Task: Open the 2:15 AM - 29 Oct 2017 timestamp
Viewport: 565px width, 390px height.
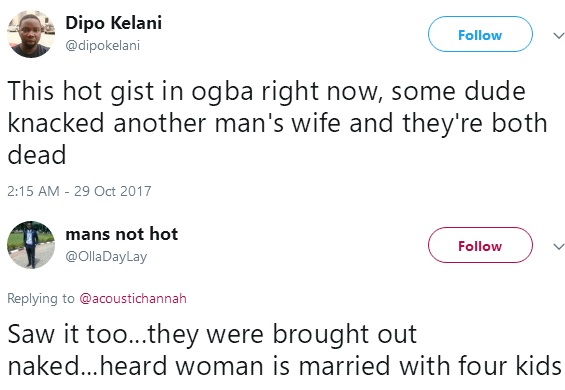Action: click(79, 191)
